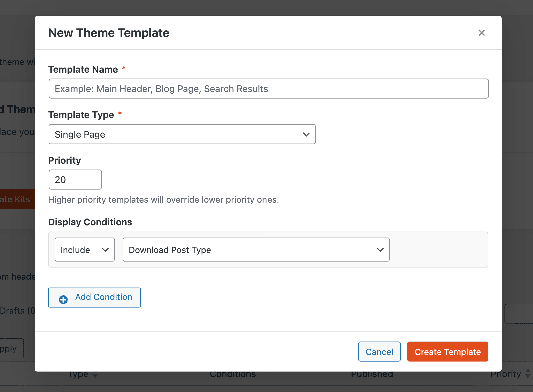
Task: Click the Type column header text
Action: (x=79, y=374)
